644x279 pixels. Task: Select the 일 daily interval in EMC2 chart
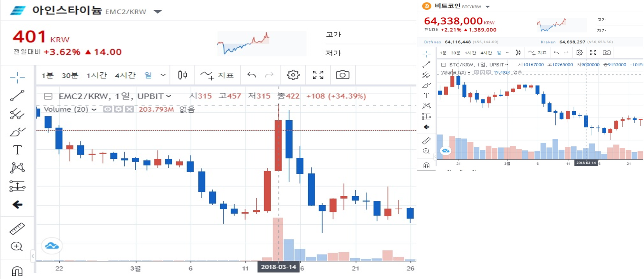148,75
